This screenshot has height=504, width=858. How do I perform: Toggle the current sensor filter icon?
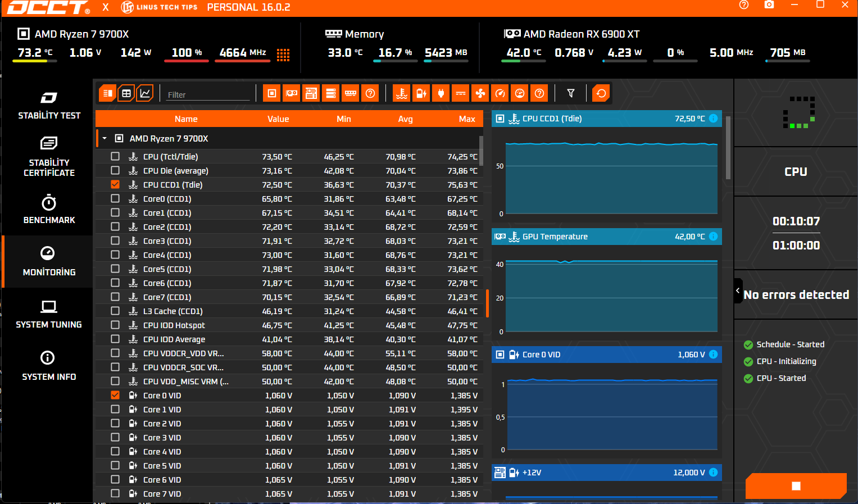(461, 93)
